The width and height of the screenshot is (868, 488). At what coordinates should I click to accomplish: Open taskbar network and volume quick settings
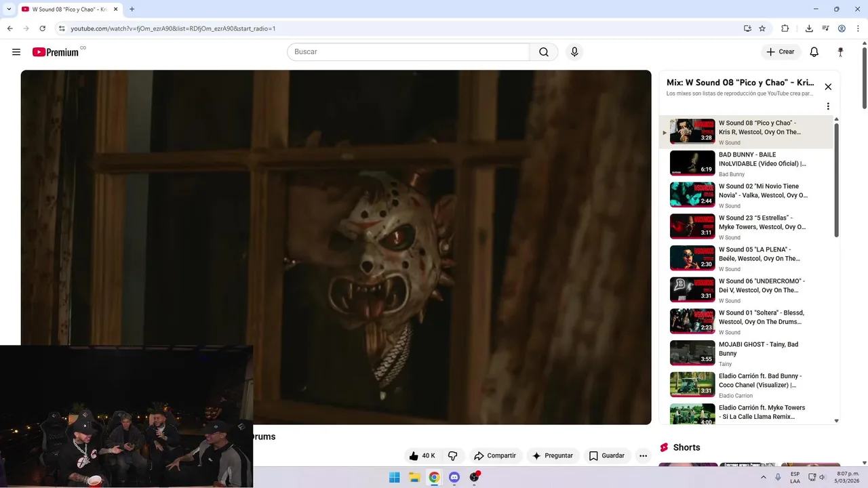pyautogui.click(x=816, y=477)
